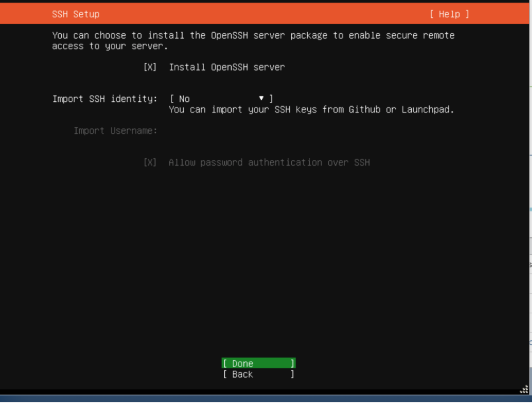Screen dimensions: 532x403
Task: Click the 'Allow password authentication over SSH' label
Action: pos(269,162)
